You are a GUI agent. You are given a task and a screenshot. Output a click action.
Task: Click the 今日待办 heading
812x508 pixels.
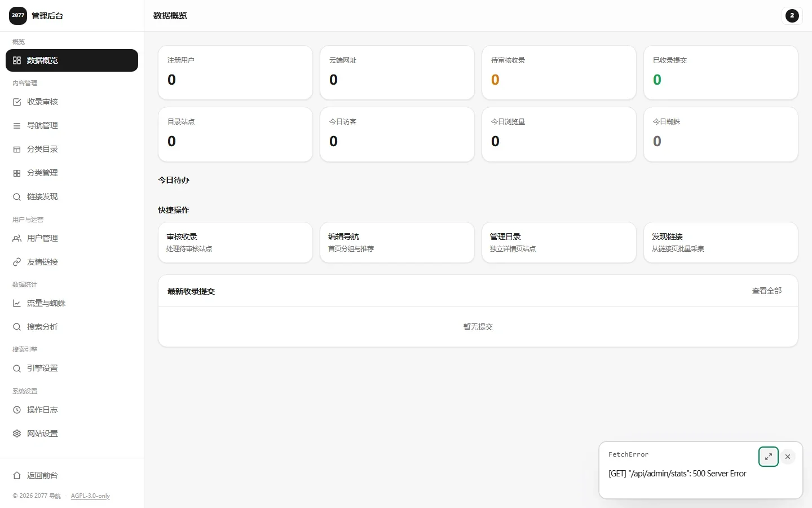pyautogui.click(x=174, y=181)
